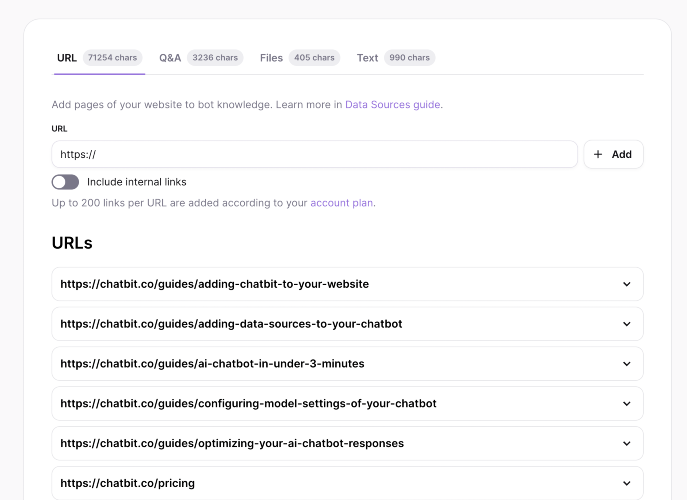This screenshot has height=500, width=687.
Task: Click the adding-chatbit-to-your-website URL text
Action: (x=215, y=284)
